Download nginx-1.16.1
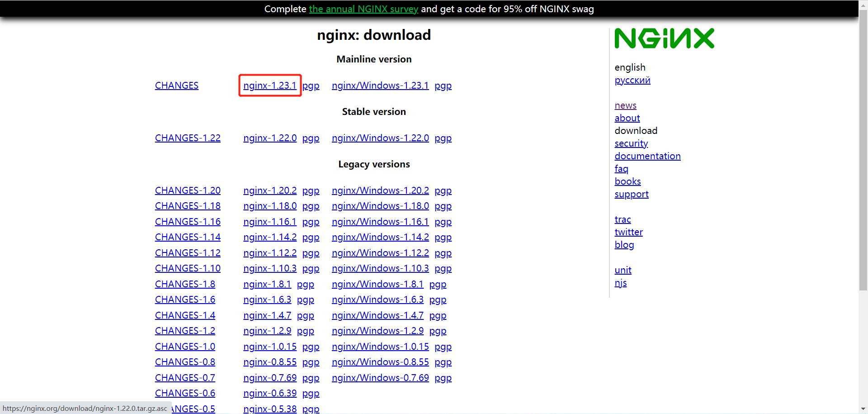Viewport: 868px width, 414px height. pos(270,222)
